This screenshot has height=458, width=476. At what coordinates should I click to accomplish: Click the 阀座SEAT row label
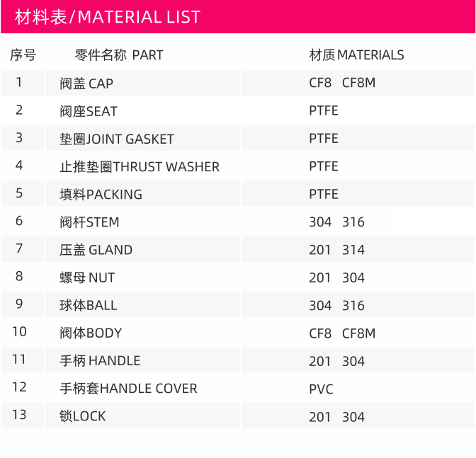(x=89, y=111)
